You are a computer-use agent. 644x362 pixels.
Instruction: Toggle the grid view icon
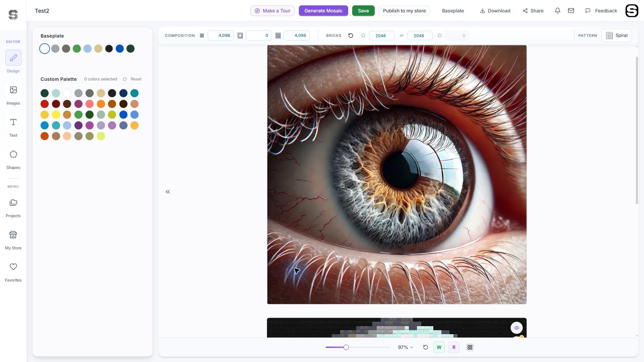pyautogui.click(x=470, y=347)
